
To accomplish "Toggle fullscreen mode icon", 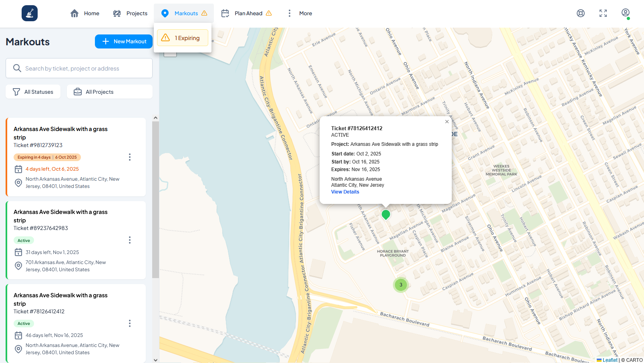I will tap(603, 13).
